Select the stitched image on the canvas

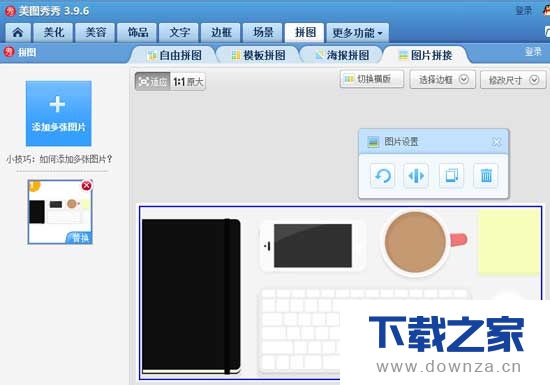coord(340,293)
